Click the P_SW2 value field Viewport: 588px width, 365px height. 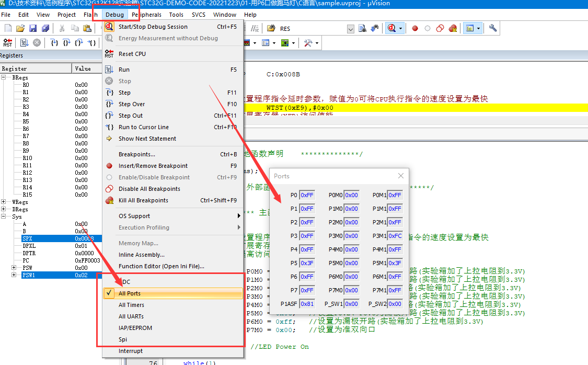pos(395,304)
